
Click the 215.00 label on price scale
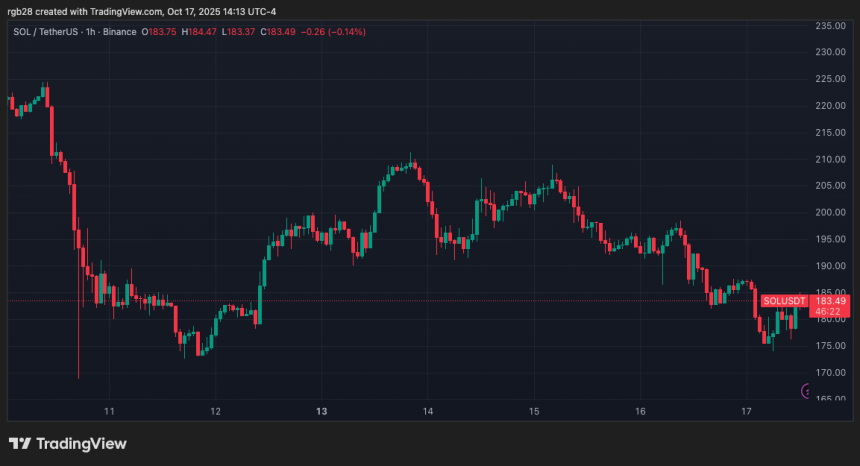coord(832,132)
